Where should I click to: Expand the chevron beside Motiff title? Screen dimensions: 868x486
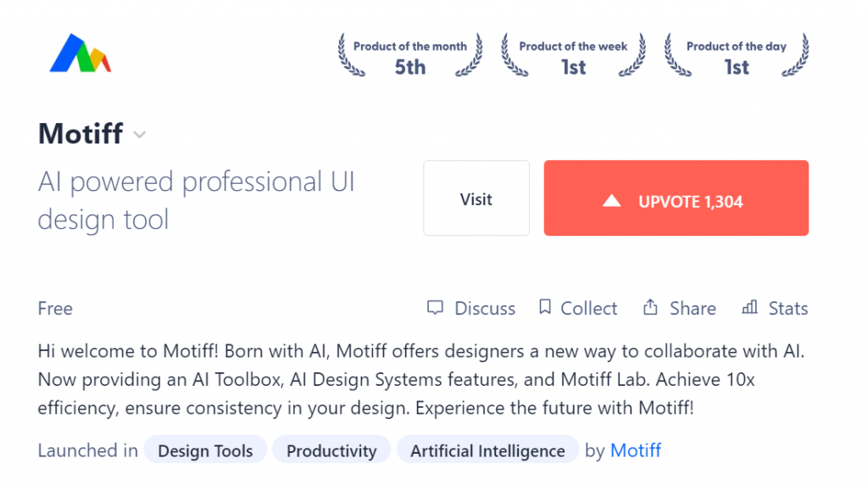pos(140,135)
